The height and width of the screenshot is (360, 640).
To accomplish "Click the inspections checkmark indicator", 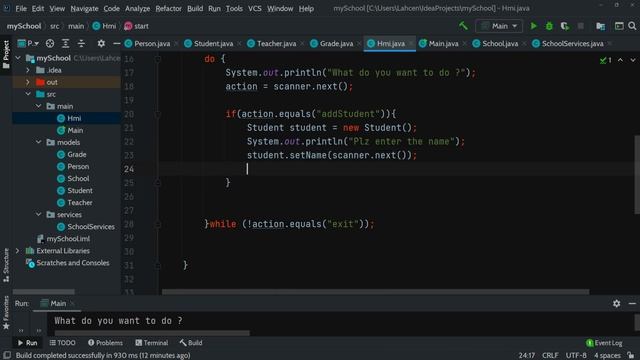I will (605, 60).
